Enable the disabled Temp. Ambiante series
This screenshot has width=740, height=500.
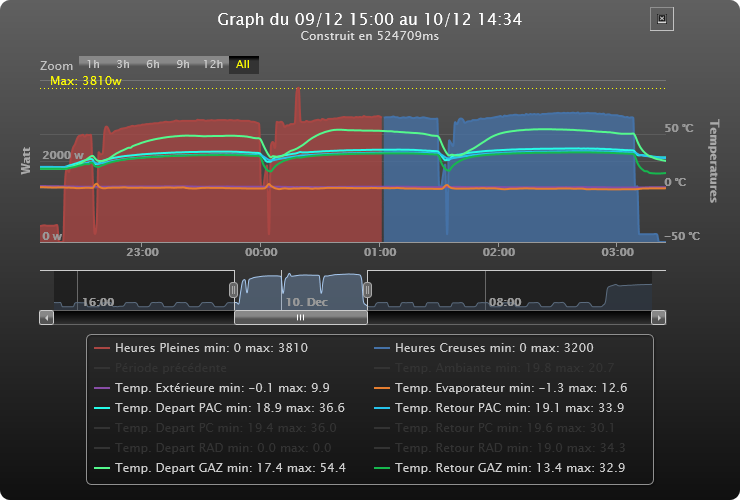[x=502, y=368]
